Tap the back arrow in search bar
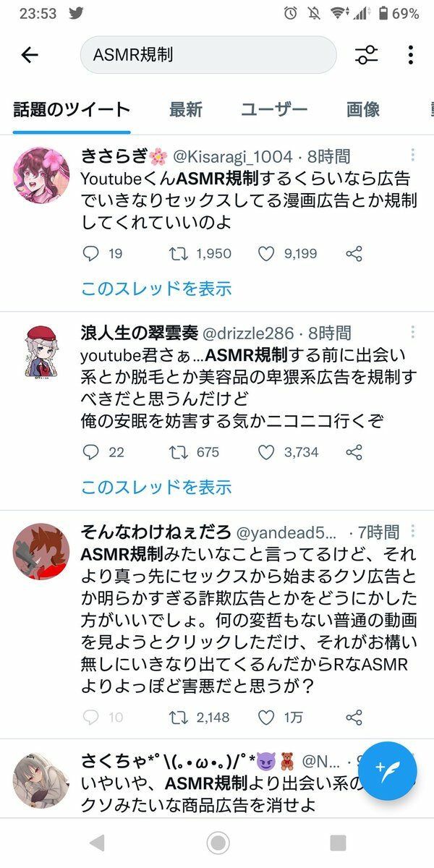 pos(30,55)
